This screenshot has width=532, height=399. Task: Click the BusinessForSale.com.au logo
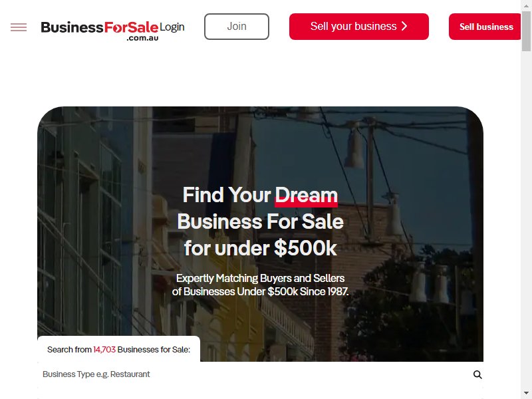tap(100, 31)
